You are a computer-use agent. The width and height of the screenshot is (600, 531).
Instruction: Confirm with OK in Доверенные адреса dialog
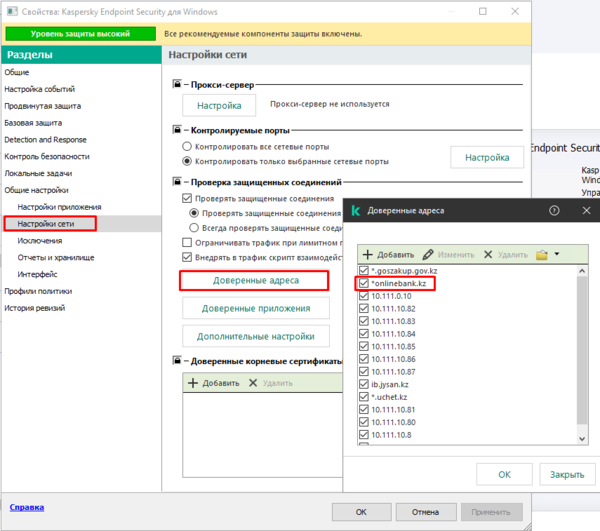click(x=504, y=474)
